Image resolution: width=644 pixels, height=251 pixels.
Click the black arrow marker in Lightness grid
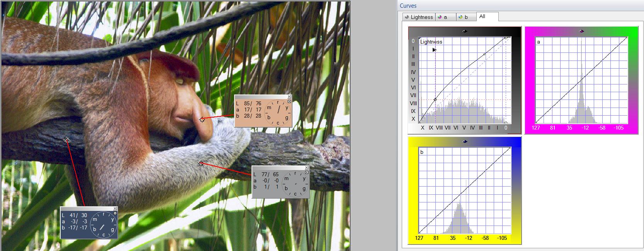click(434, 50)
